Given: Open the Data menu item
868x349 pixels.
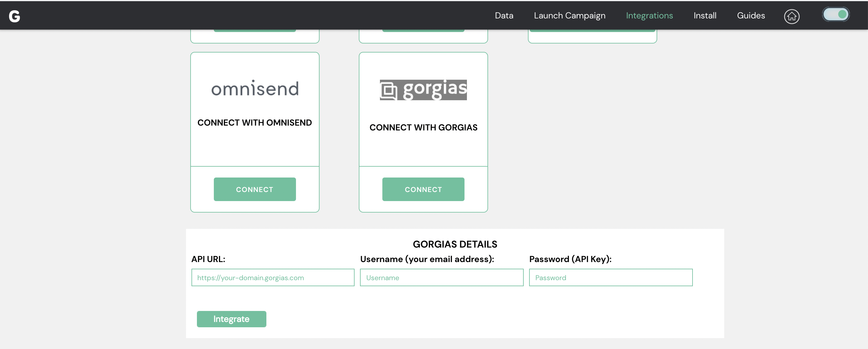Looking at the screenshot, I should click(504, 15).
